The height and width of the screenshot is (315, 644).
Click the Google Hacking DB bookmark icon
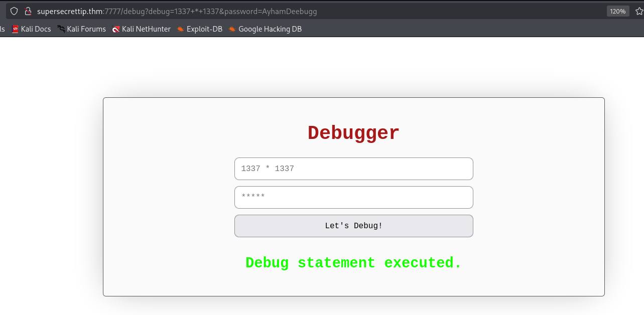coord(231,29)
